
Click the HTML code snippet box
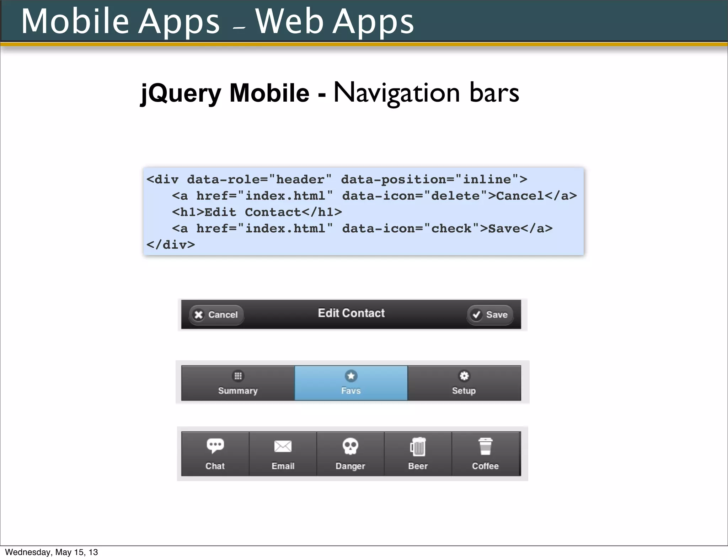pos(363,212)
